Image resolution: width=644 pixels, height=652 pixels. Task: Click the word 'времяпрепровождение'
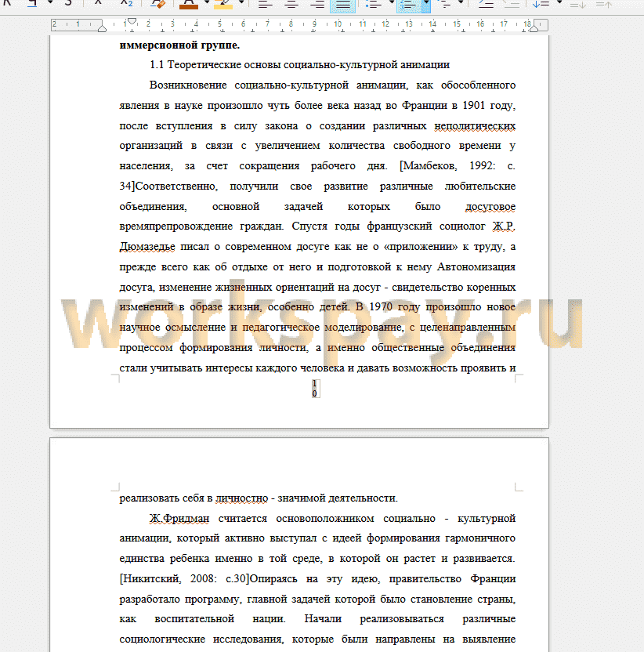pyautogui.click(x=175, y=226)
